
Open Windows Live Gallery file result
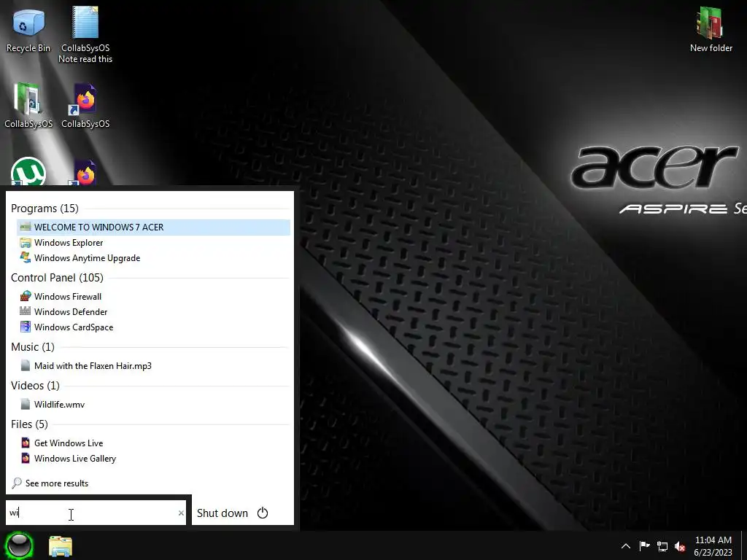pyautogui.click(x=153, y=459)
